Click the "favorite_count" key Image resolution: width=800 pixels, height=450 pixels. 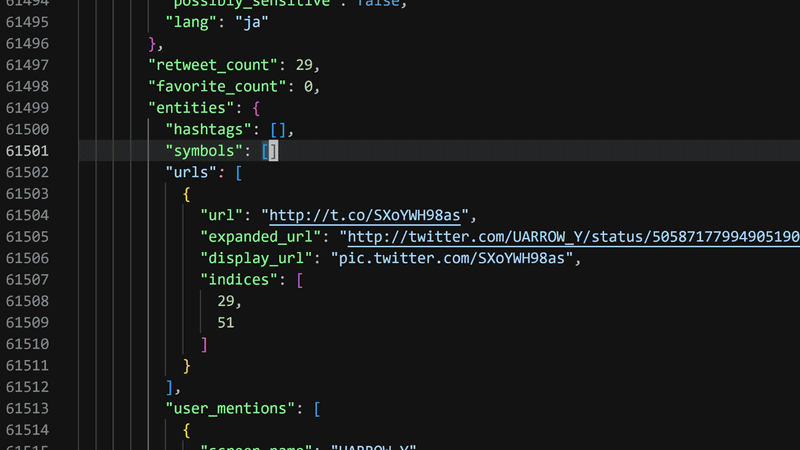pyautogui.click(x=217, y=87)
